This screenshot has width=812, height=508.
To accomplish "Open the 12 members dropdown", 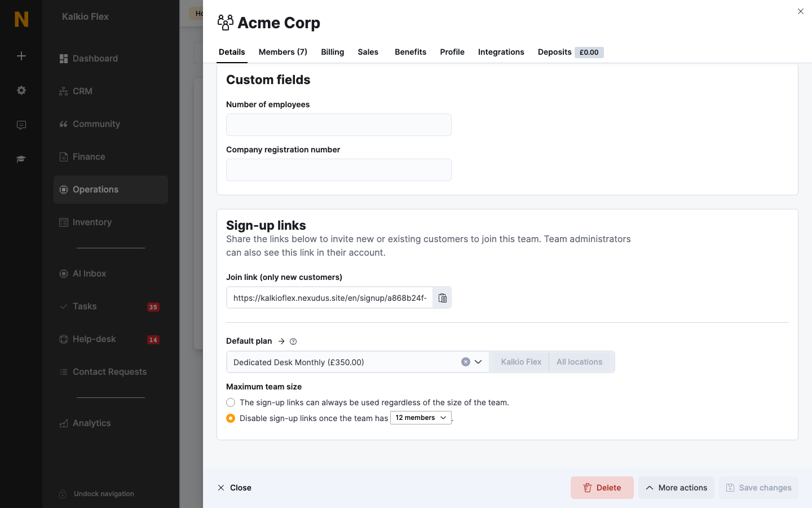I will (421, 418).
